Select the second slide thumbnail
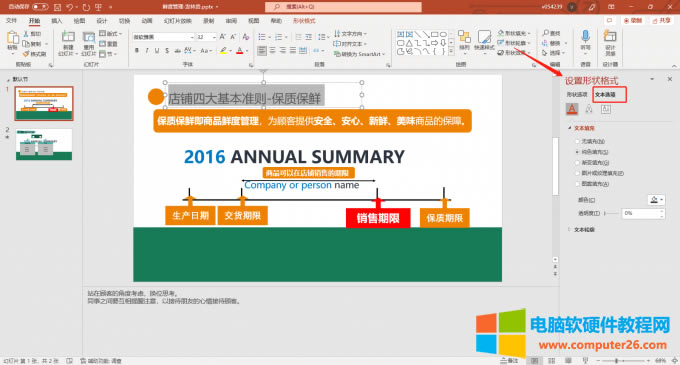The width and height of the screenshot is (680, 365). tap(44, 145)
